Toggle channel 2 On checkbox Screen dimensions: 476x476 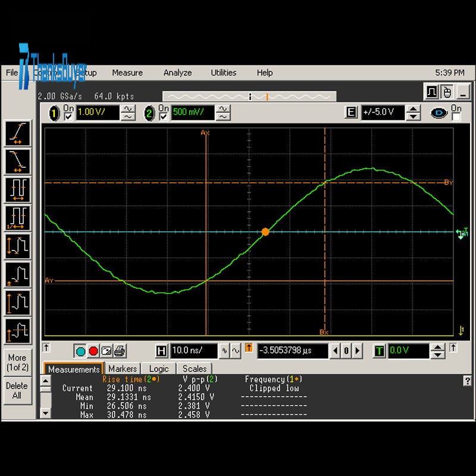click(x=162, y=117)
